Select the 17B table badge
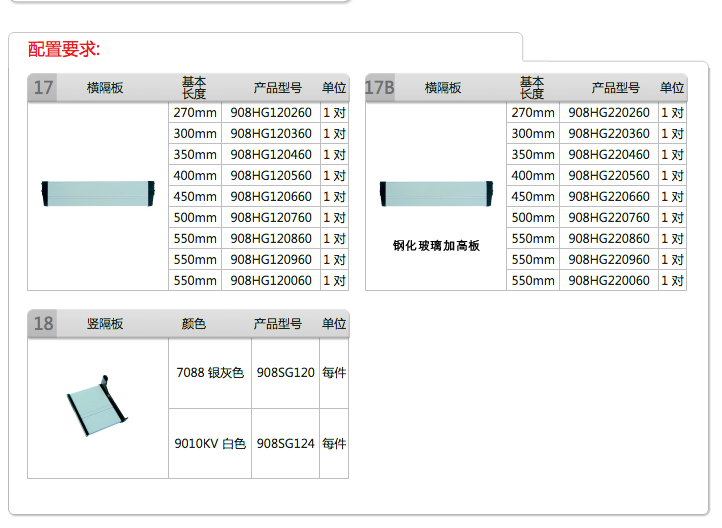The height and width of the screenshot is (528, 722). click(380, 88)
